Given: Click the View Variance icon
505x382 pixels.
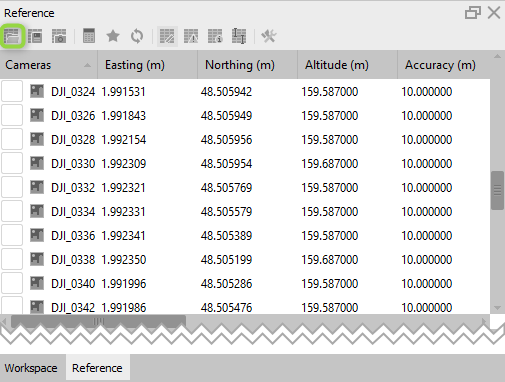Looking at the screenshot, I should (x=239, y=36).
